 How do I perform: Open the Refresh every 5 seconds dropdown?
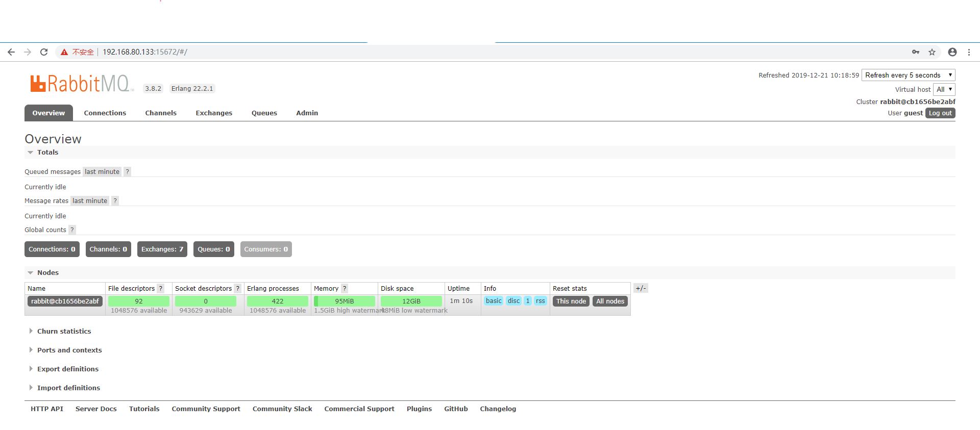[908, 75]
